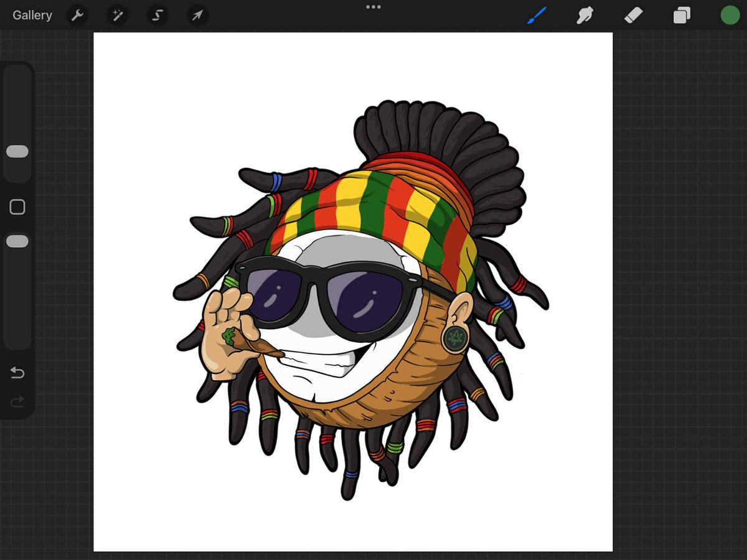Screen dimensions: 747x560
Task: Select the Brush tool
Action: pos(537,16)
